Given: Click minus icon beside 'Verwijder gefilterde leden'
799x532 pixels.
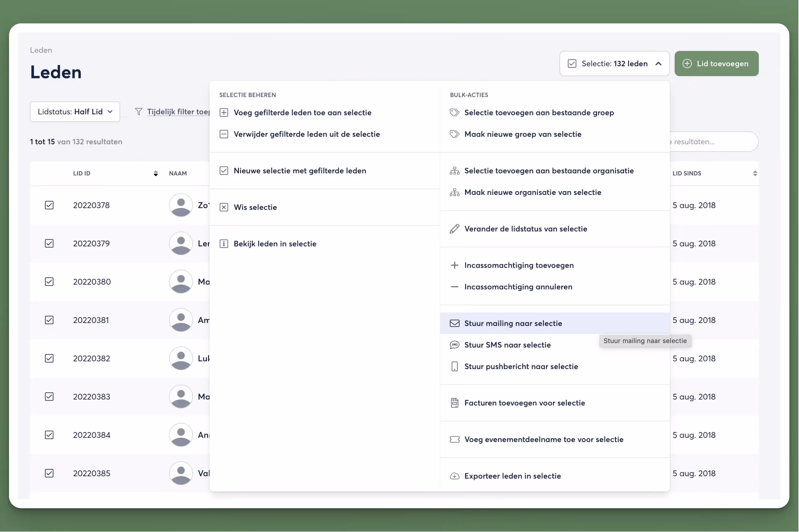Looking at the screenshot, I should click(224, 134).
